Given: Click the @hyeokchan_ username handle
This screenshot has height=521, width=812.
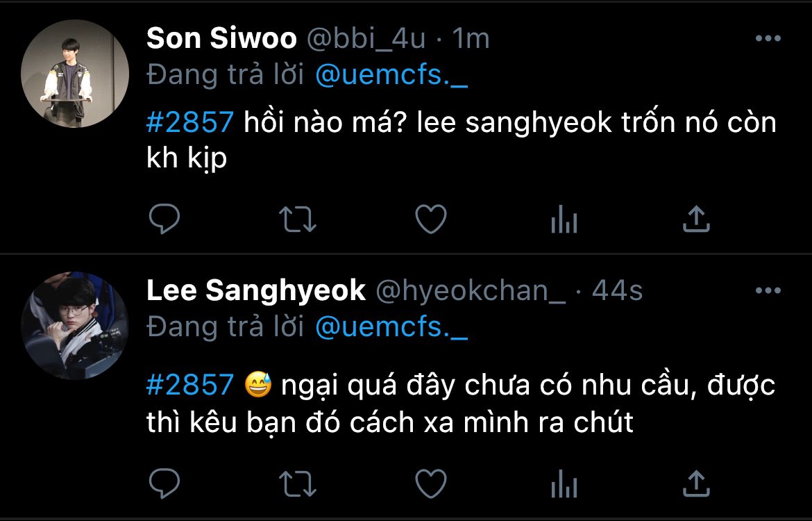Looking at the screenshot, I should click(471, 291).
